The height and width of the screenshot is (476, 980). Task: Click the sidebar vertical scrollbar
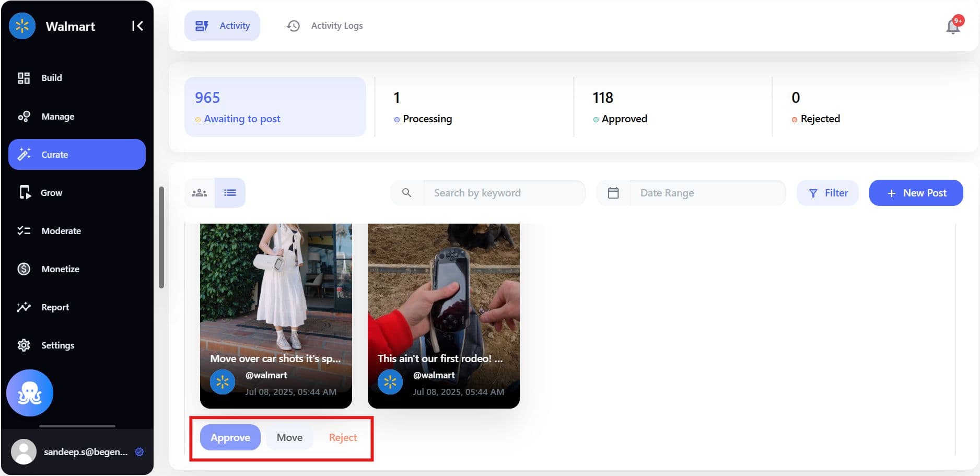tap(161, 237)
